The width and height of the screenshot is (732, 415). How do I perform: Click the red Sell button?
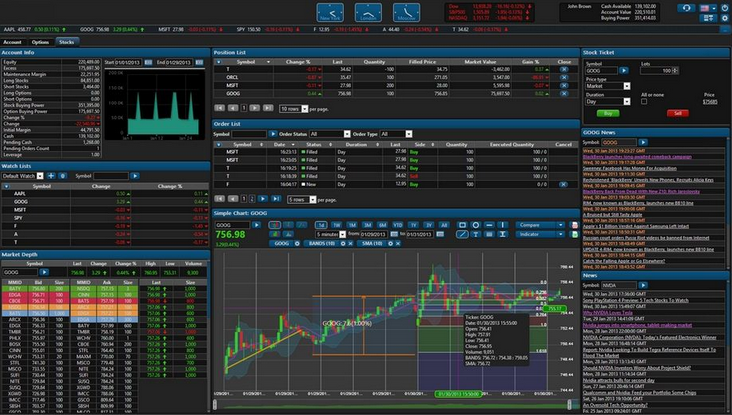pos(678,113)
